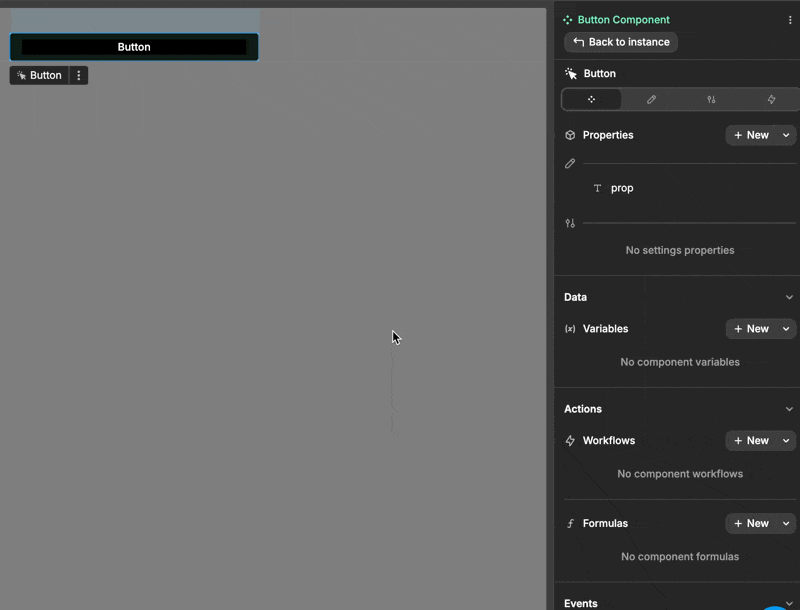This screenshot has width=800, height=610.
Task: Switch to the pen styling tab
Action: pyautogui.click(x=651, y=99)
